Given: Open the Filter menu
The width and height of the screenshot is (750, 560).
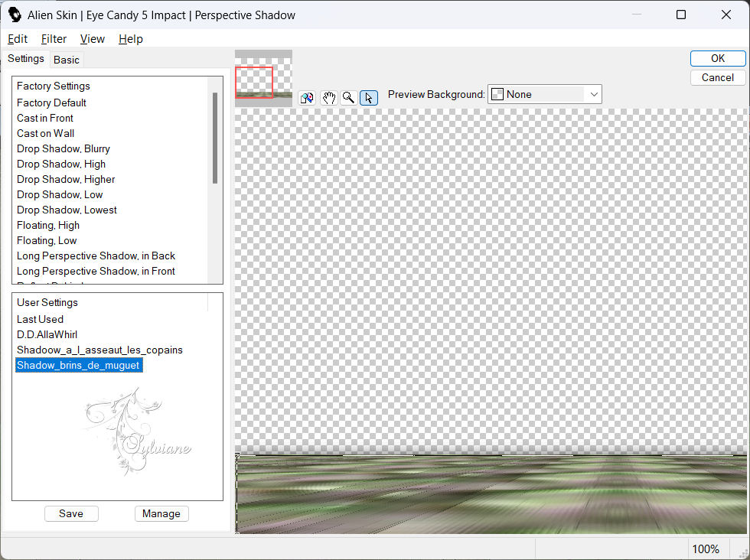Looking at the screenshot, I should 54,39.
